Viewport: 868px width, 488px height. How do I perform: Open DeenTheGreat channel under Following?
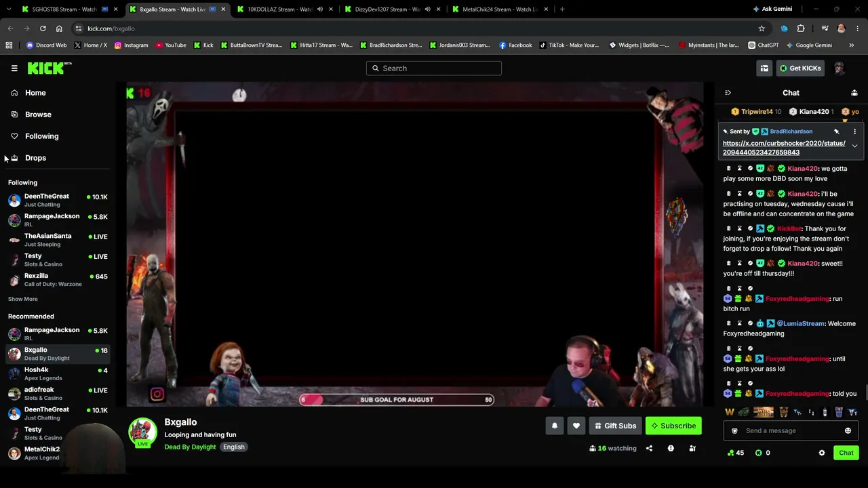[58, 200]
